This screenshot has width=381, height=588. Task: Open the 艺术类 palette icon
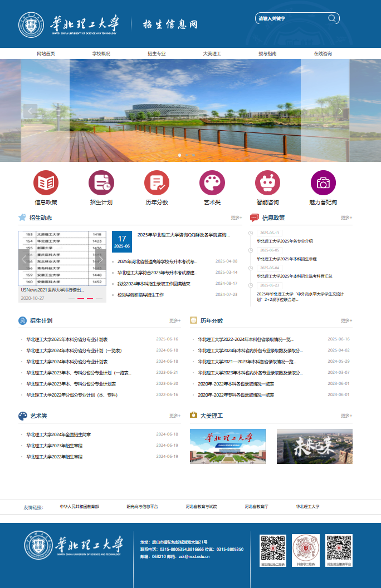tap(212, 182)
